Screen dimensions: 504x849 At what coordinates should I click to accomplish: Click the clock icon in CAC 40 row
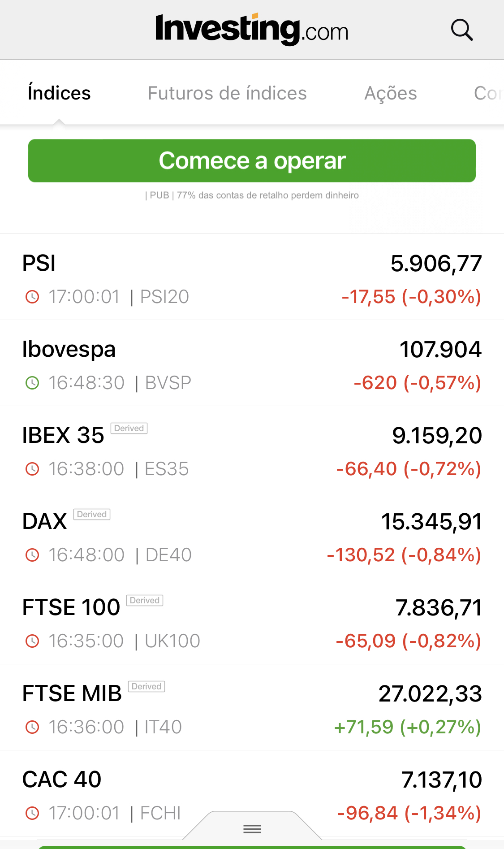[x=32, y=813]
